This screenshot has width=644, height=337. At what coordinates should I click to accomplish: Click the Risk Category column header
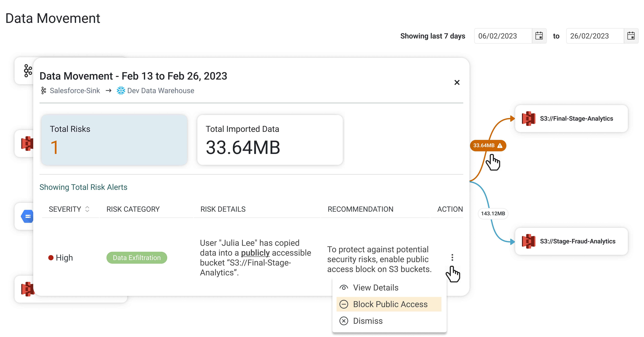pyautogui.click(x=133, y=209)
